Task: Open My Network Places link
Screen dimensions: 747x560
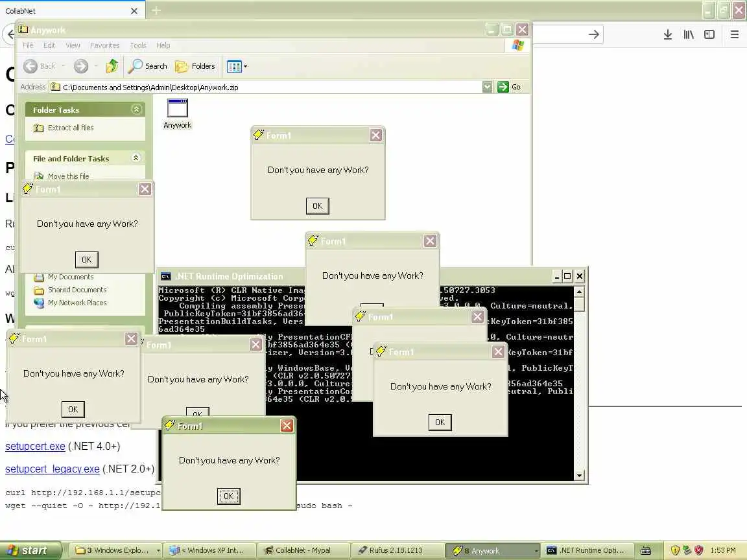Action: point(77,303)
